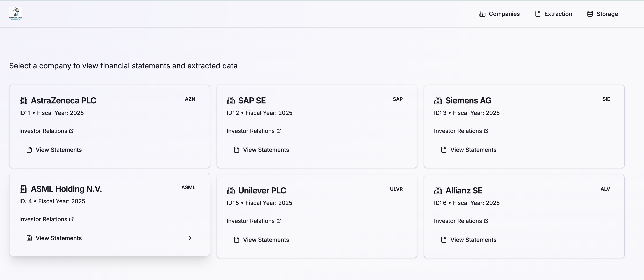Open Investor Relations link for Siemens AG
Screen dimensions: 644x280
(458, 131)
